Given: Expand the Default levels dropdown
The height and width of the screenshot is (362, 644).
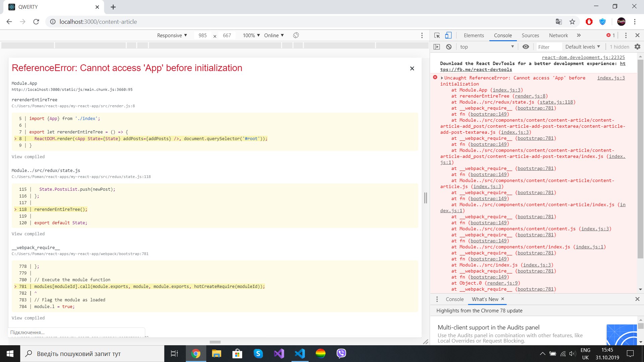Looking at the screenshot, I should [x=583, y=47].
